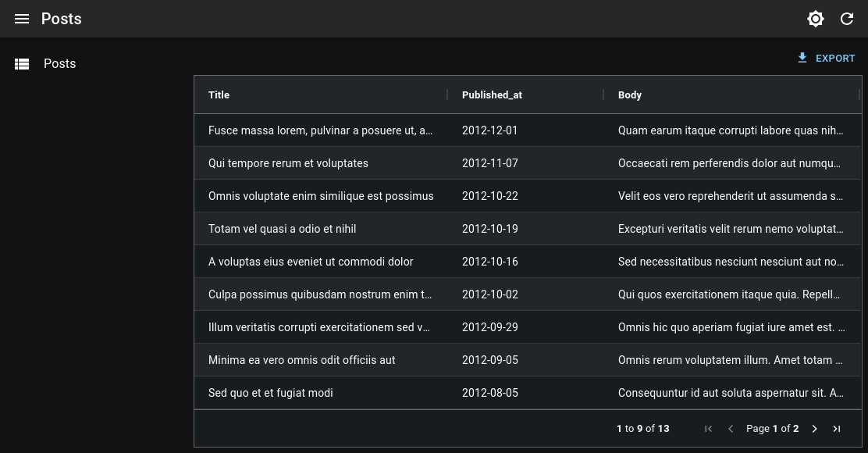Open the 'Totam vel quasi a odio et nihil' post
The height and width of the screenshot is (453, 868).
pos(282,229)
